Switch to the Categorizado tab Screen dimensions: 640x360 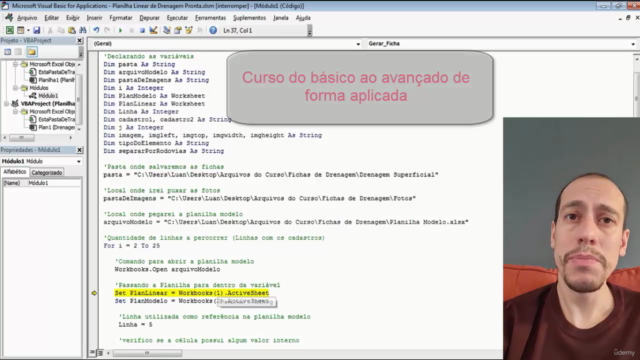click(47, 173)
